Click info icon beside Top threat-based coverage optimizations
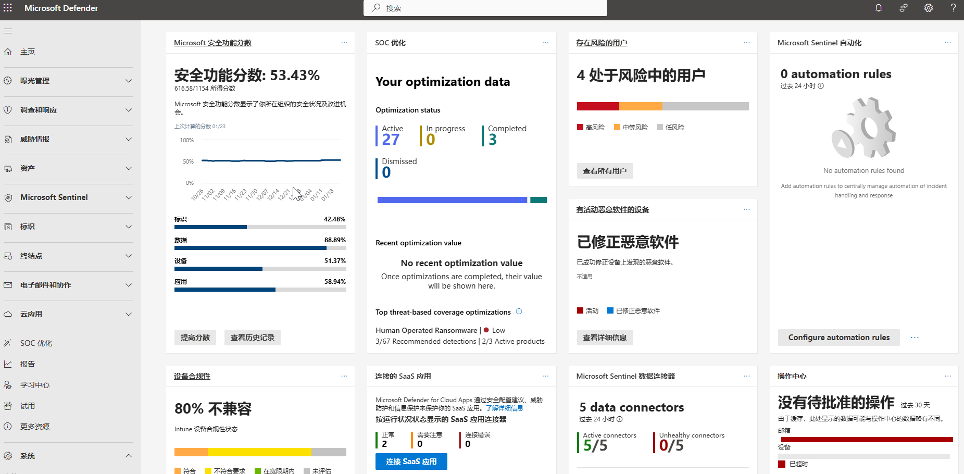This screenshot has width=964, height=474. [519, 312]
